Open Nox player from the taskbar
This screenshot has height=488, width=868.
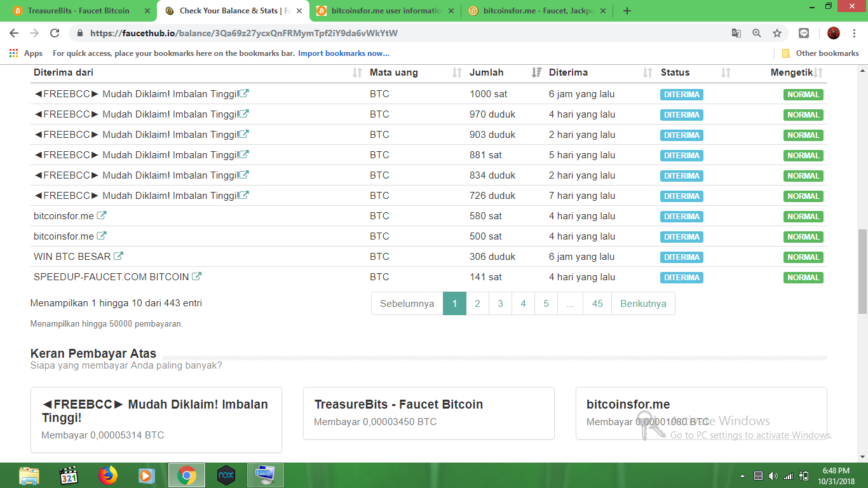coord(226,475)
